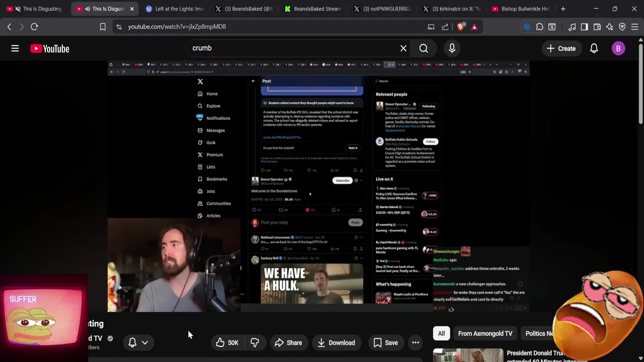
Task: Open the three-dot more actions menu
Action: pyautogui.click(x=416, y=343)
